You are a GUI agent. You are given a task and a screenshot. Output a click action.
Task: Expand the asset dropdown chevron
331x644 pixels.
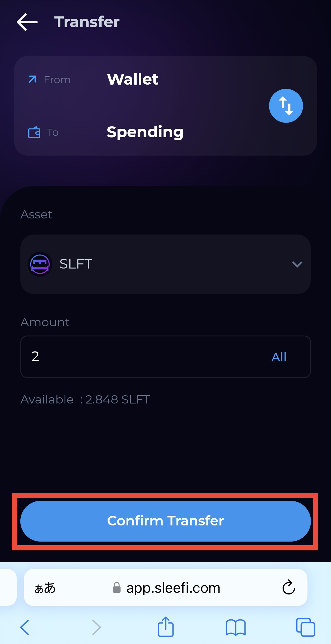(297, 264)
